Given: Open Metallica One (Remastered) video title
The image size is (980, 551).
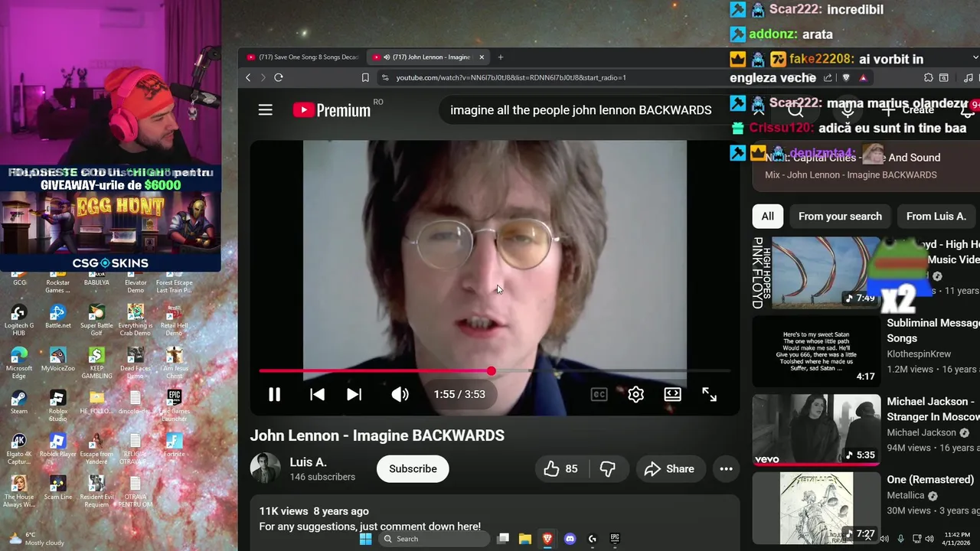Looking at the screenshot, I should (930, 480).
